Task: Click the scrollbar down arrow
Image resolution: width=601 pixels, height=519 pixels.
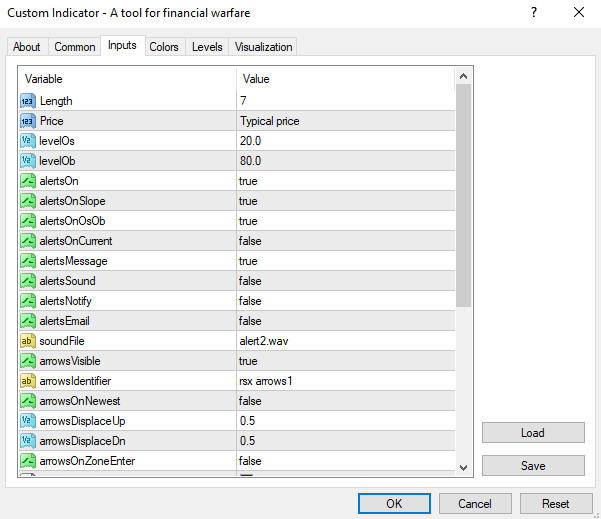Action: [463, 468]
